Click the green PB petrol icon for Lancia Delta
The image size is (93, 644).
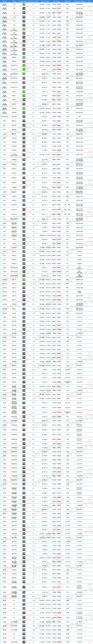pyautogui.click(x=24, y=280)
